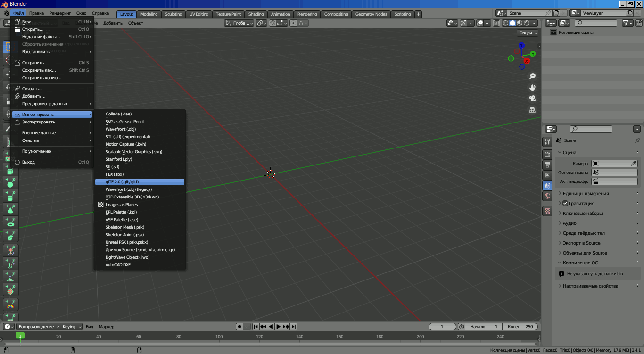The image size is (644, 354).
Task: Choose Wavefront (.obj) import option
Action: pyautogui.click(x=140, y=129)
